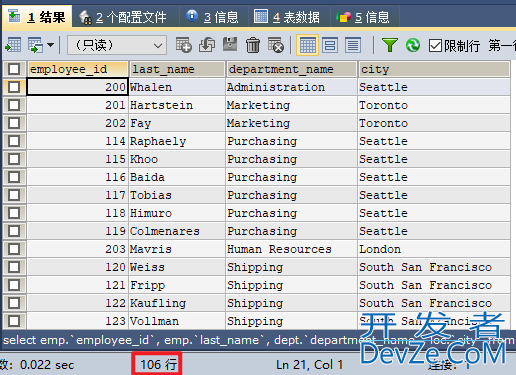Switch to grid view icon
Image resolution: width=516 pixels, height=375 pixels.
tap(307, 45)
